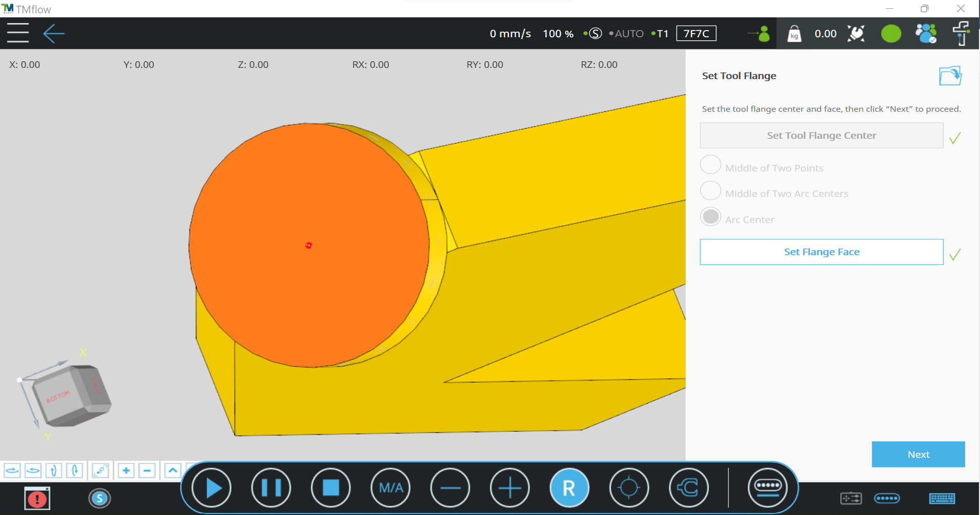Expand the view toolbar with up chevron

(173, 470)
